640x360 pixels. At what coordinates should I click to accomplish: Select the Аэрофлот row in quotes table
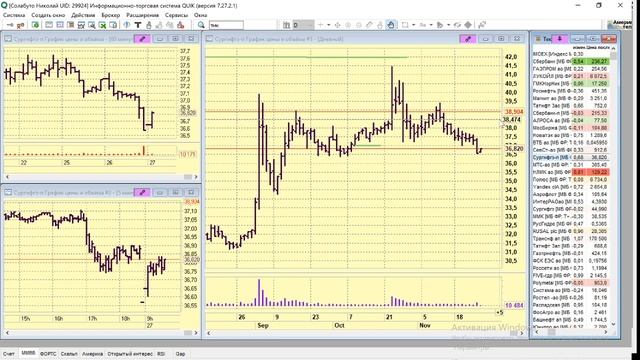pos(571,194)
